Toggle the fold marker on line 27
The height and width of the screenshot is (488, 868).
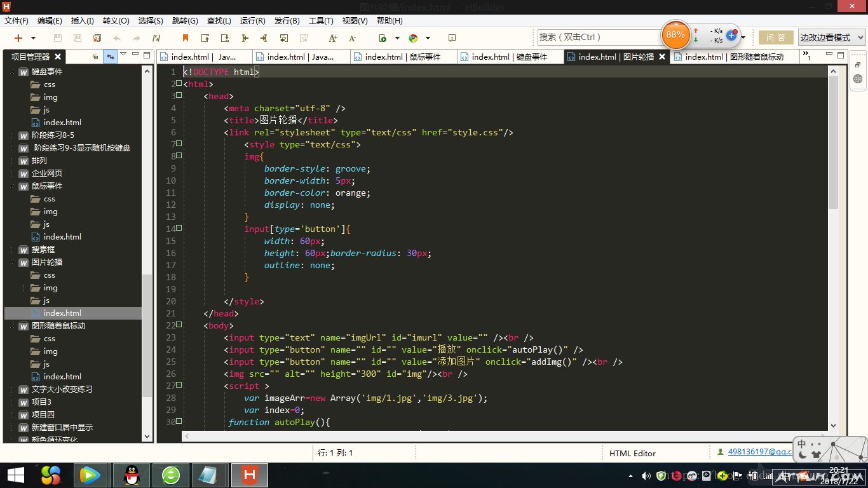[x=179, y=386]
